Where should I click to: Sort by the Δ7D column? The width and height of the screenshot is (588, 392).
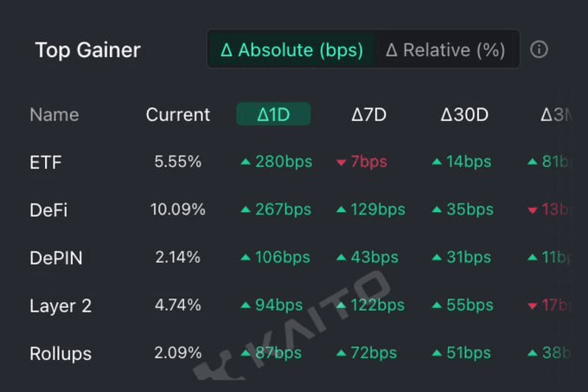pyautogui.click(x=368, y=114)
